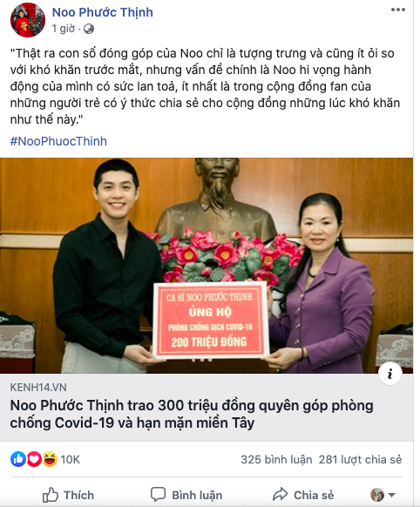Open Noo Phước Thịnh's profile picture
Viewport: 420px width, 507px height.
tap(28, 20)
